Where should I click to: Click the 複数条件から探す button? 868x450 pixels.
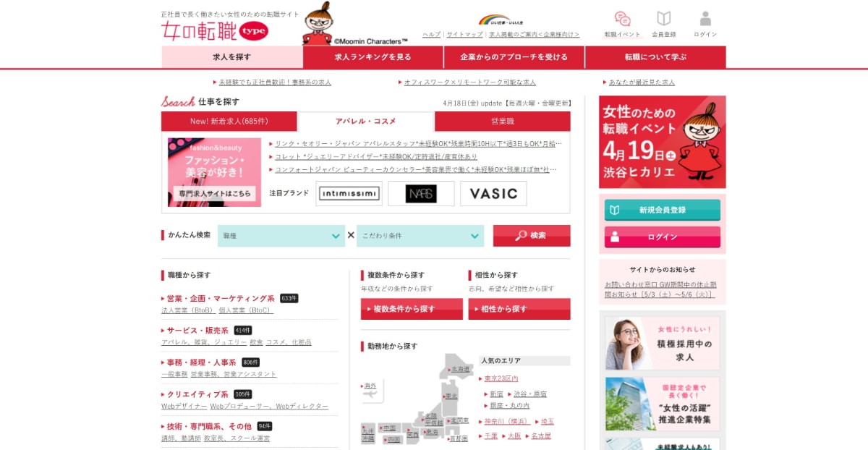pyautogui.click(x=412, y=308)
